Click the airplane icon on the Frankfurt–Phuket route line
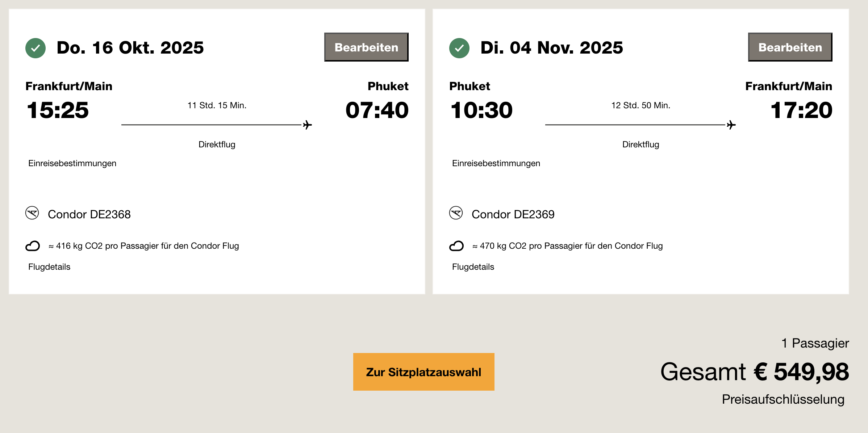Image resolution: width=868 pixels, height=433 pixels. coord(307,125)
